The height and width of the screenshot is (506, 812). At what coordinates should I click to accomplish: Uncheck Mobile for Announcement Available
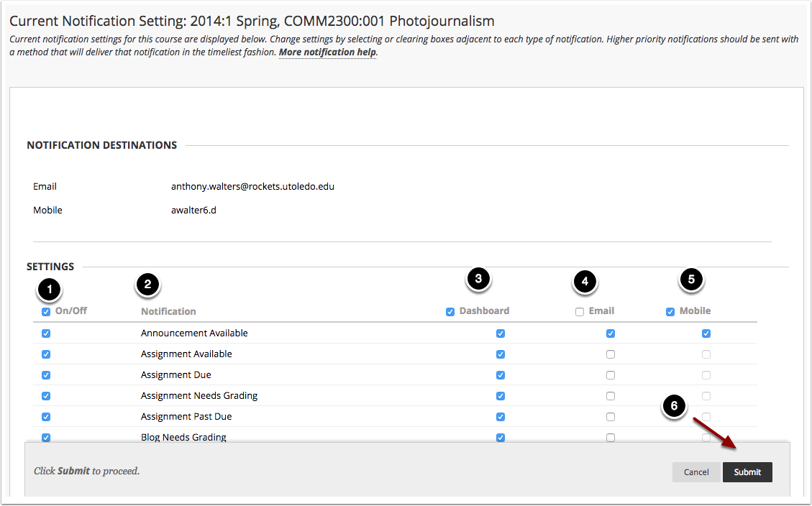coord(706,333)
